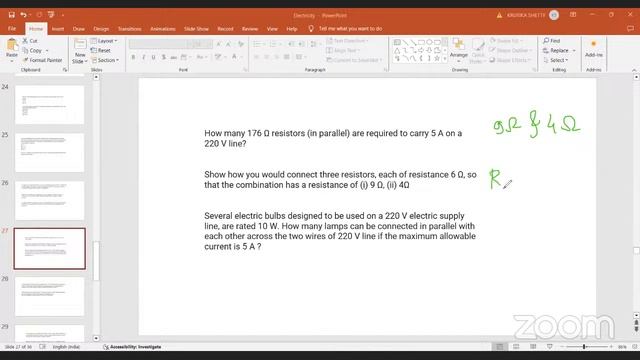The height and width of the screenshot is (360, 640).
Task: Switch to the Slide Show tab
Action: pyautogui.click(x=196, y=29)
